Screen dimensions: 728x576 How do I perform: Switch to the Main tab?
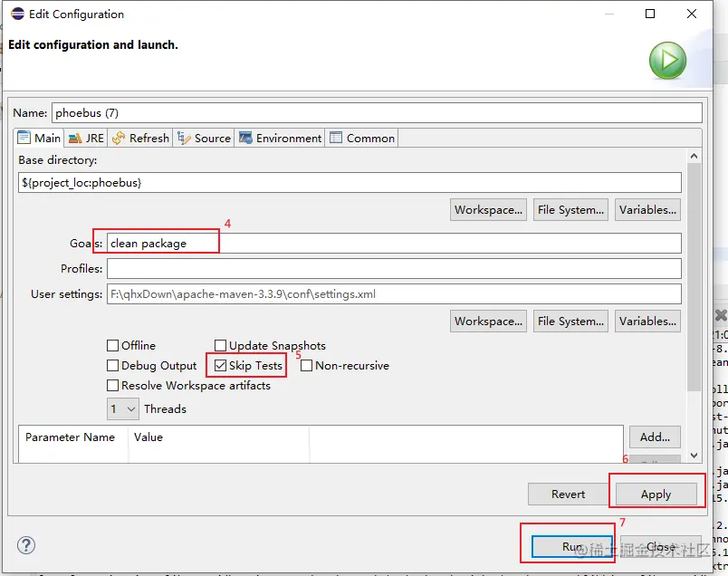tap(39, 138)
